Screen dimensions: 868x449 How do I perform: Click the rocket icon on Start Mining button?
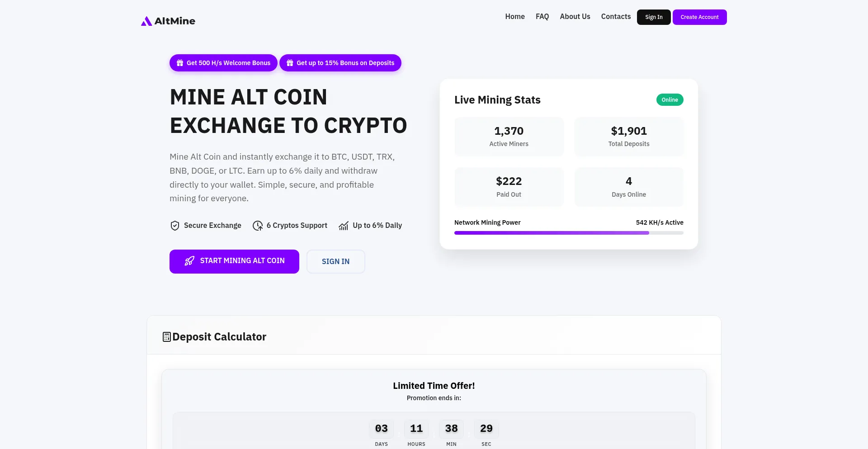pos(189,261)
